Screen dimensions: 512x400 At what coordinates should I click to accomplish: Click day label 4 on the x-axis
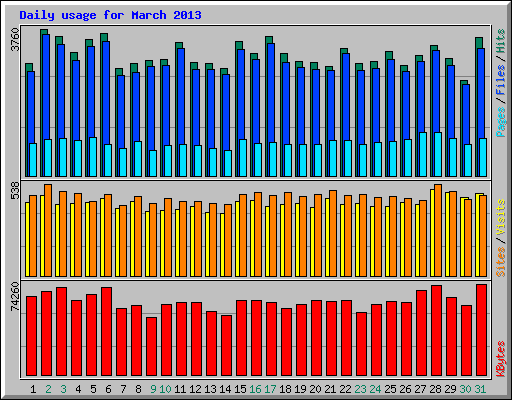(78, 389)
